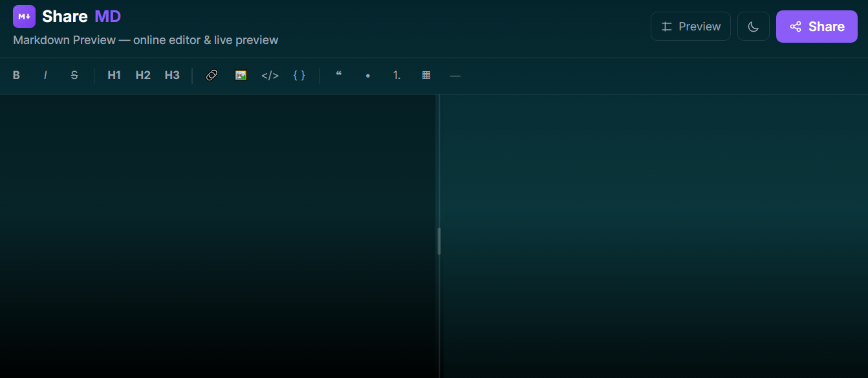Click the live preview pane
Viewport: 868px width, 378px height.
655,236
